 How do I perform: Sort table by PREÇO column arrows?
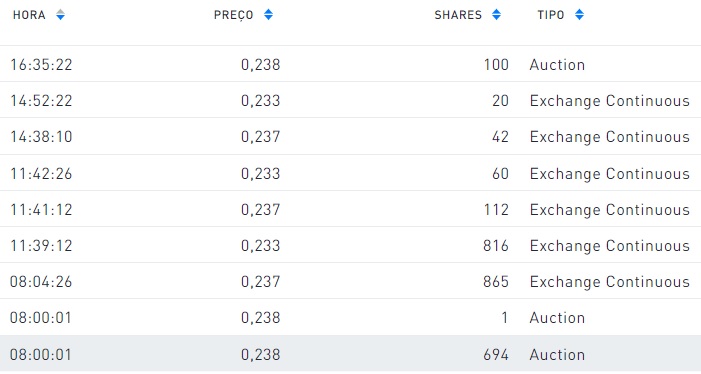268,15
